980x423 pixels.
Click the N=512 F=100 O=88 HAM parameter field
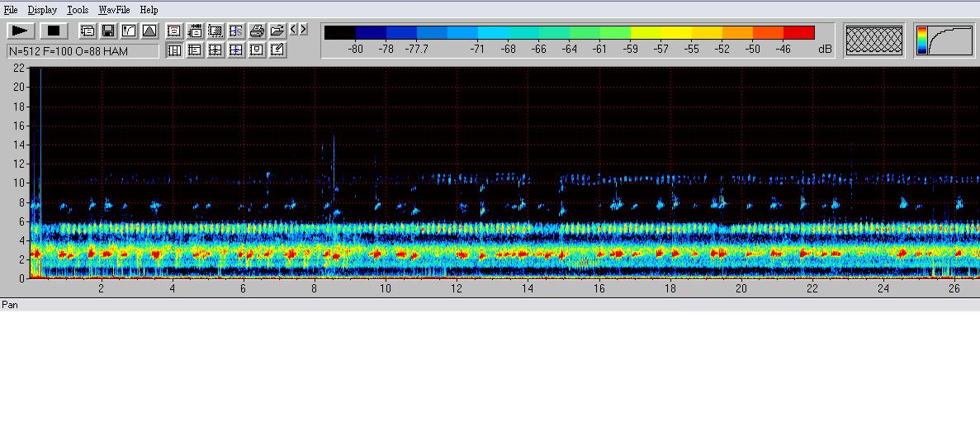click(83, 51)
